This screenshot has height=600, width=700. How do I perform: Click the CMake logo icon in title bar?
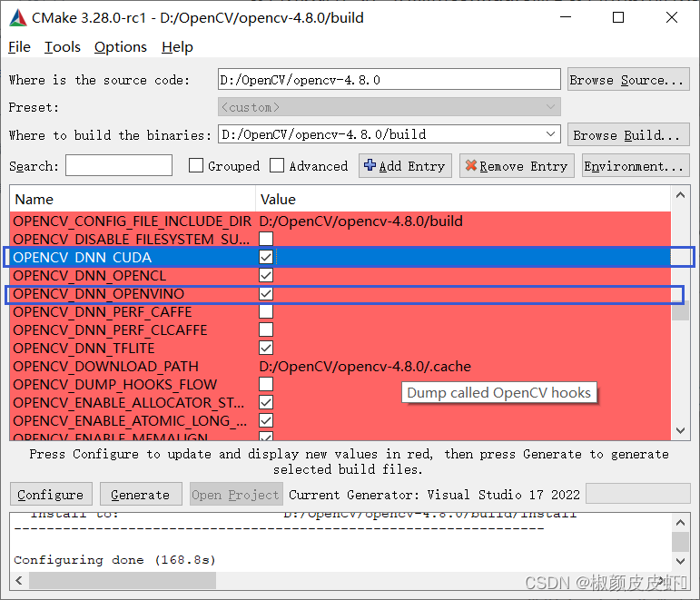coord(17,18)
